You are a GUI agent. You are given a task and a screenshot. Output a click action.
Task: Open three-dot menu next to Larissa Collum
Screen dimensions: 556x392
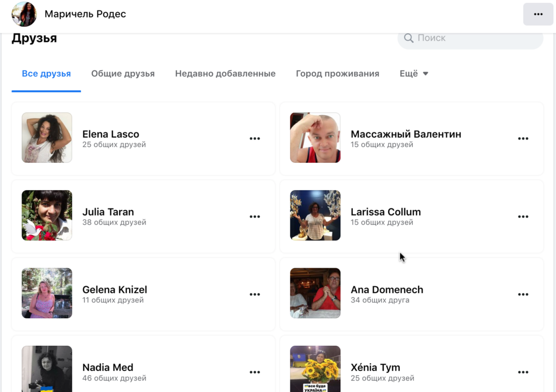(523, 217)
